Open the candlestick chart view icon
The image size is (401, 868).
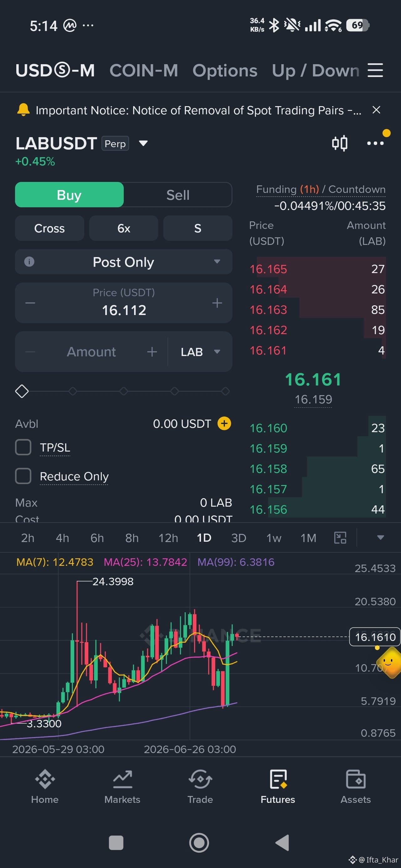coord(339,143)
